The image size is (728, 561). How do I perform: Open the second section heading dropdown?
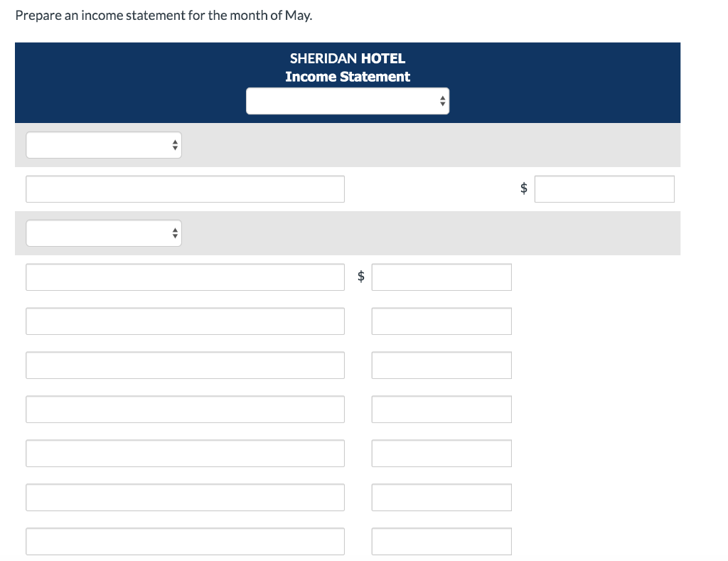click(x=104, y=233)
